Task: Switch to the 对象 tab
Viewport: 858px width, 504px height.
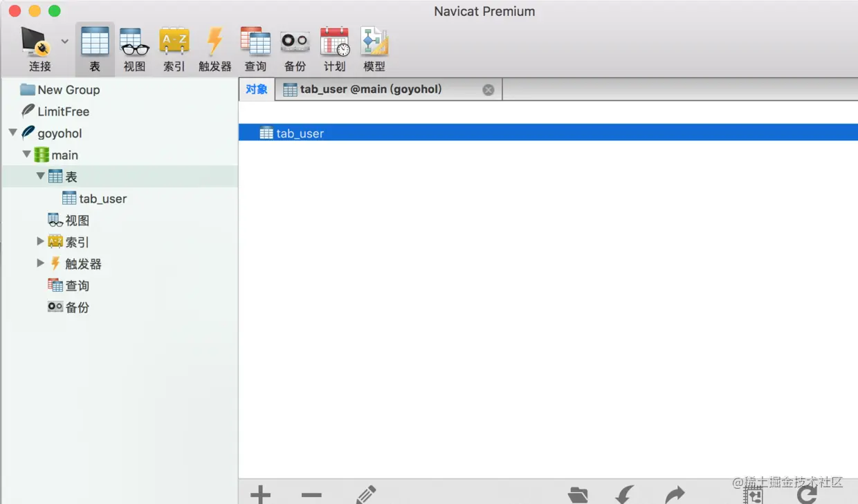Action: [257, 89]
